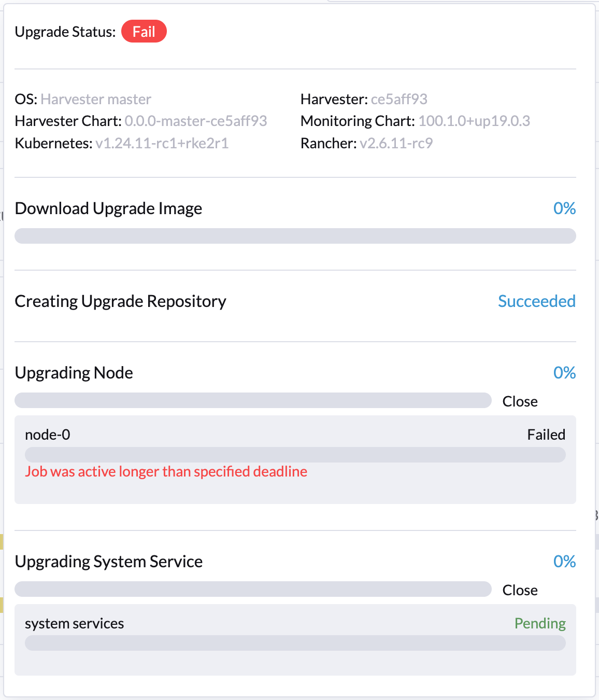Click the node-0 progress bar
Image resolution: width=599 pixels, height=700 pixels.
pos(295,454)
